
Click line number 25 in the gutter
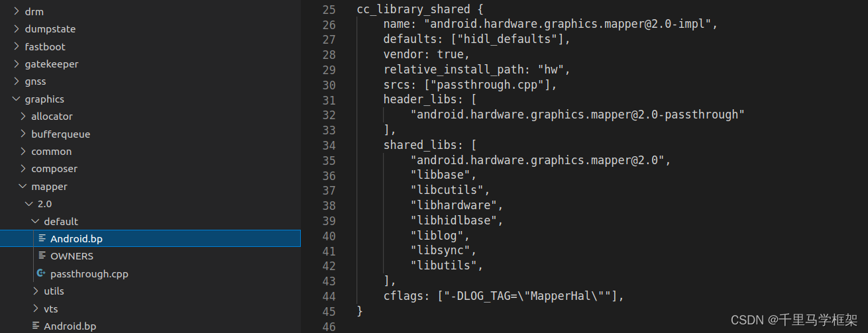329,9
